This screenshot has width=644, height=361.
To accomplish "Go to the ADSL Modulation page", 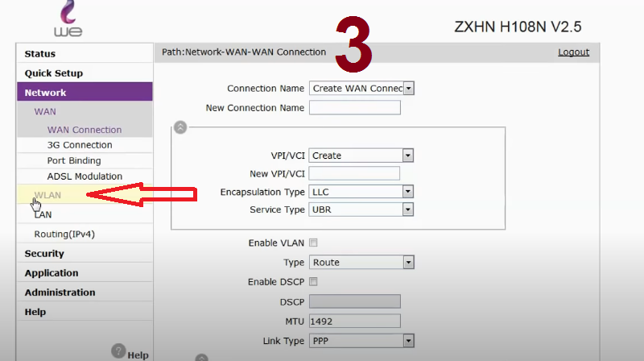I will click(85, 176).
